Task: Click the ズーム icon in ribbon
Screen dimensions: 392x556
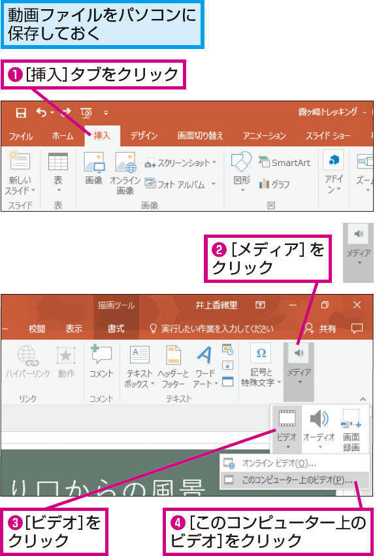Action: [365, 161]
